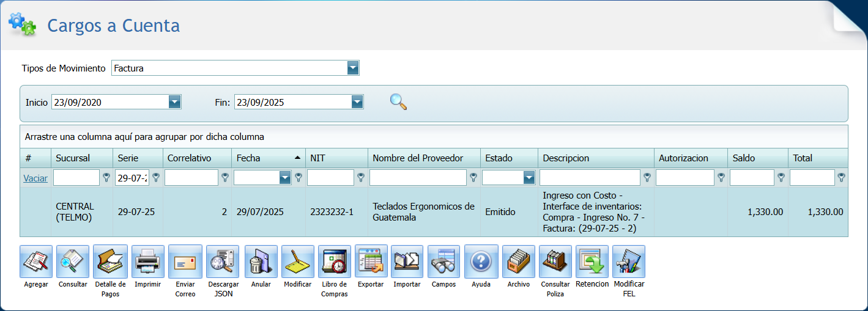Open the Inicio date picker dropdown
This screenshot has height=311, width=868.
(175, 102)
